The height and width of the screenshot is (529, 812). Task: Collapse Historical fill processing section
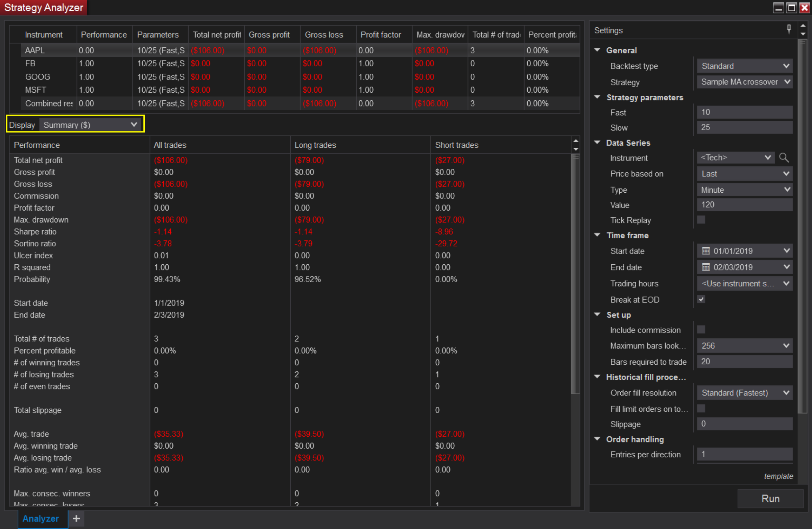(x=597, y=377)
